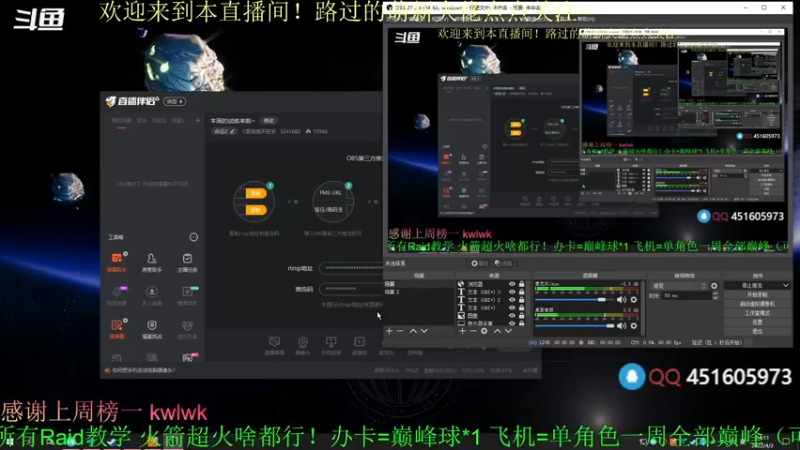Viewport: 800px width, 450px height.
Task: Toggle lock on the 图像 source
Action: [x=521, y=316]
